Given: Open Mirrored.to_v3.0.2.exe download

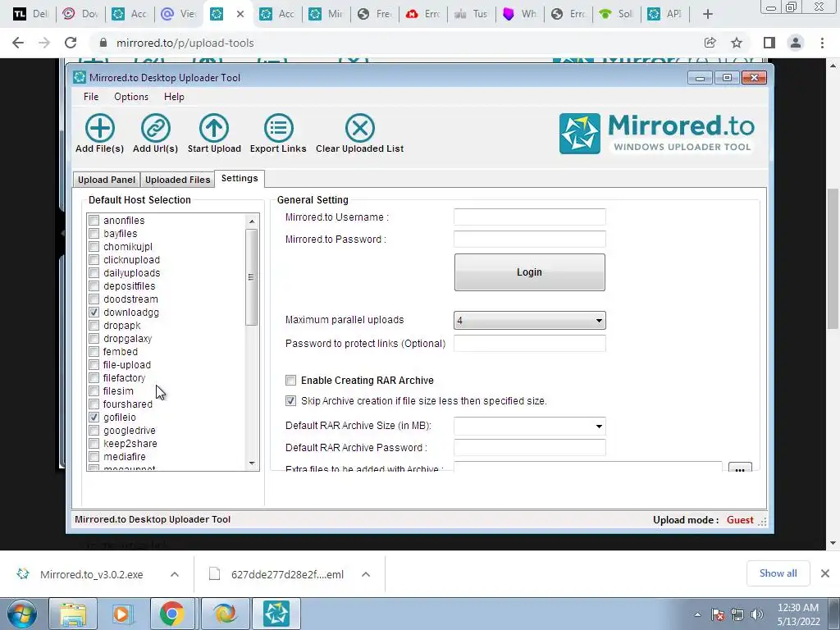Looking at the screenshot, I should [x=92, y=574].
